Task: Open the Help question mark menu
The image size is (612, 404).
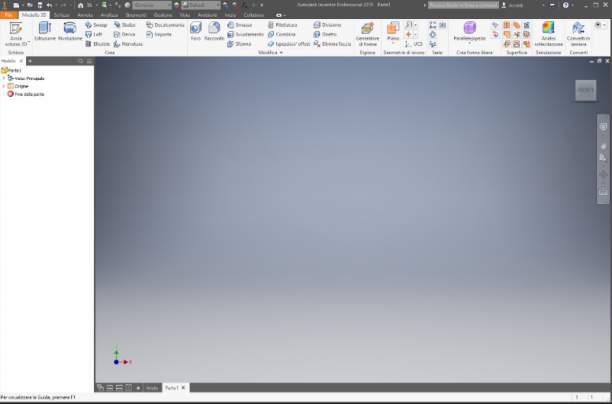Action: click(x=566, y=5)
